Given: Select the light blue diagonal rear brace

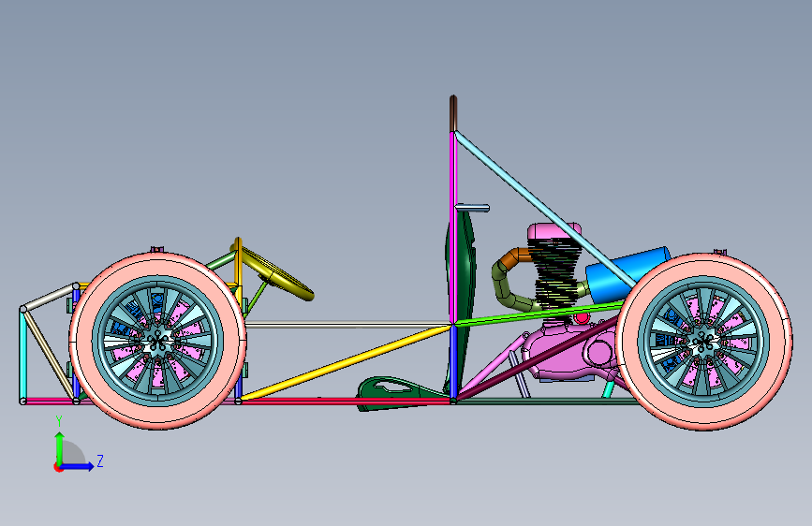Looking at the screenshot, I should (x=545, y=209).
